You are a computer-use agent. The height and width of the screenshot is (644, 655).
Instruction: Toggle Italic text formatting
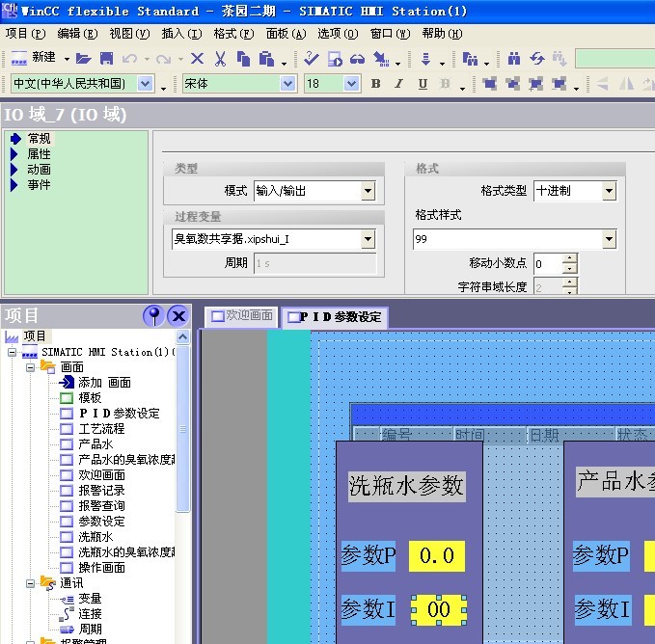point(399,84)
